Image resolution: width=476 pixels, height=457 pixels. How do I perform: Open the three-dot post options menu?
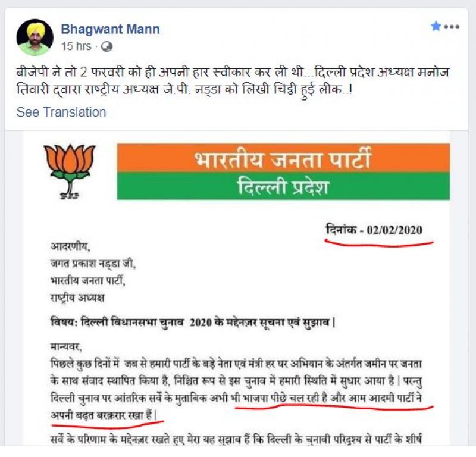(x=452, y=27)
